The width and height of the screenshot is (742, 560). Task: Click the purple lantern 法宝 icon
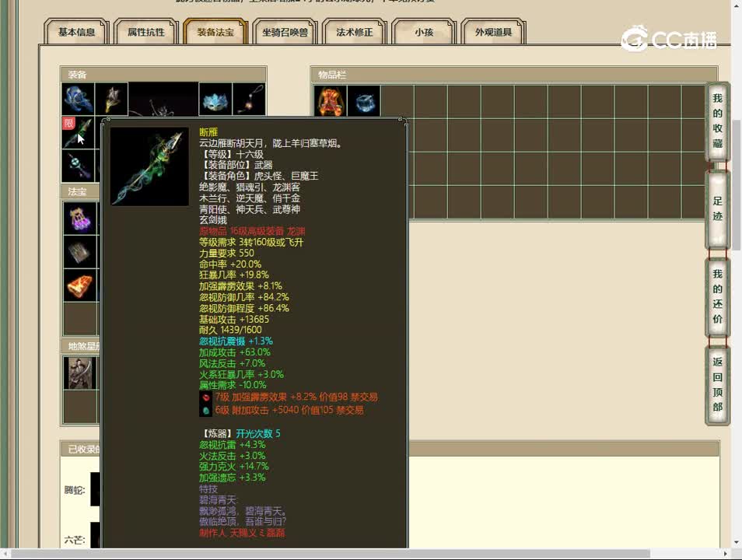[80, 219]
